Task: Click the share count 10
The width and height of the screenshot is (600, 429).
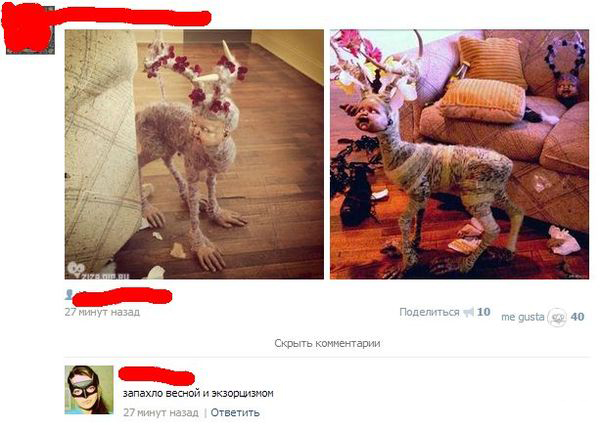Action: click(x=484, y=312)
